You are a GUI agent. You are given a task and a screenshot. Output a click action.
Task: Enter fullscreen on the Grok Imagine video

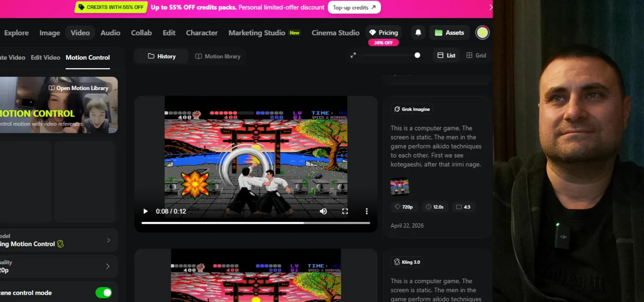(x=345, y=211)
